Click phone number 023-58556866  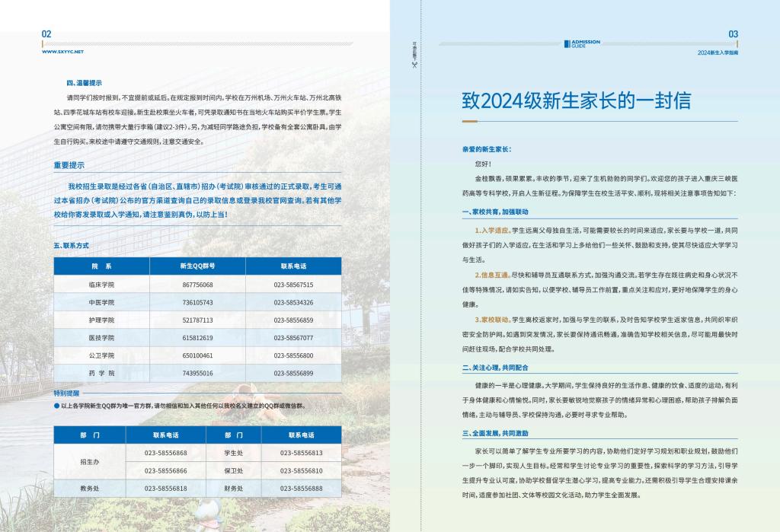(x=165, y=470)
